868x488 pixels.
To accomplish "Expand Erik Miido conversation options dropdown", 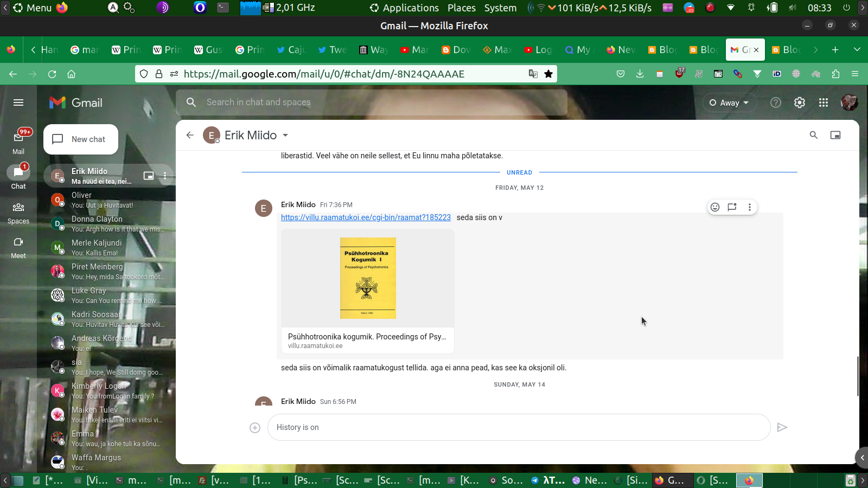I will (285, 135).
